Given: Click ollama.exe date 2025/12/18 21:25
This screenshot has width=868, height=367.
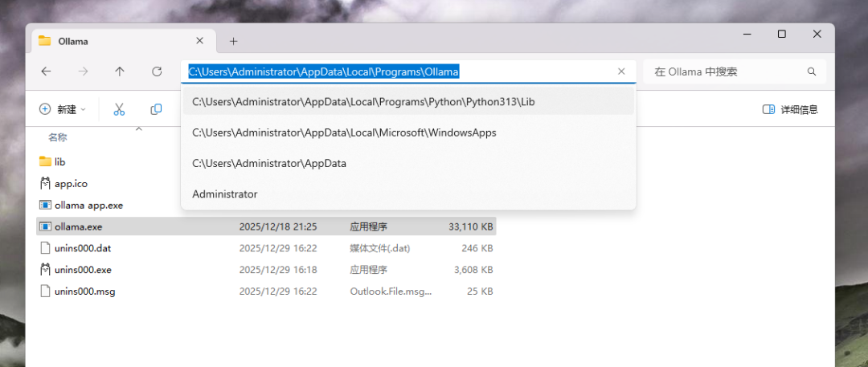Looking at the screenshot, I should pyautogui.click(x=278, y=226).
